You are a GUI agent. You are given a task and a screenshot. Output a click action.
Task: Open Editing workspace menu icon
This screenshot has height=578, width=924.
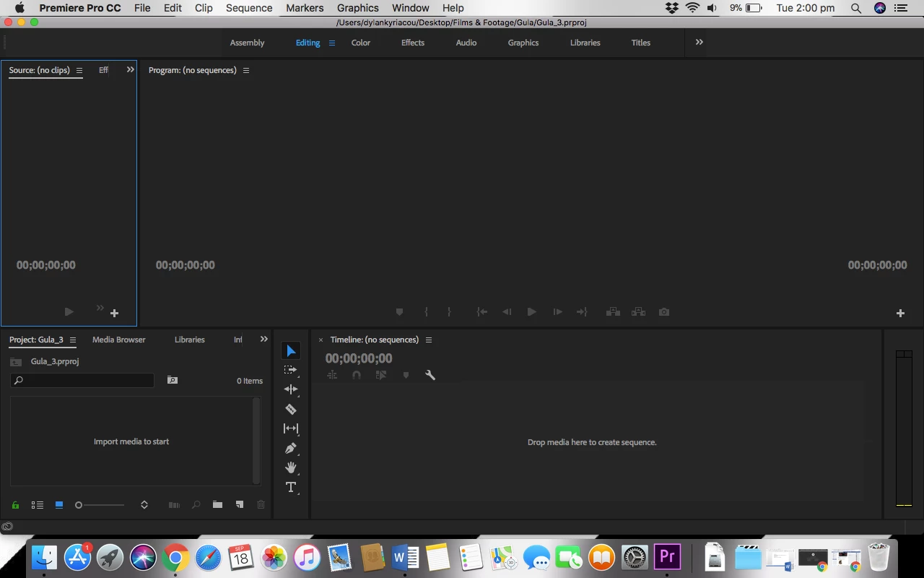tap(332, 43)
